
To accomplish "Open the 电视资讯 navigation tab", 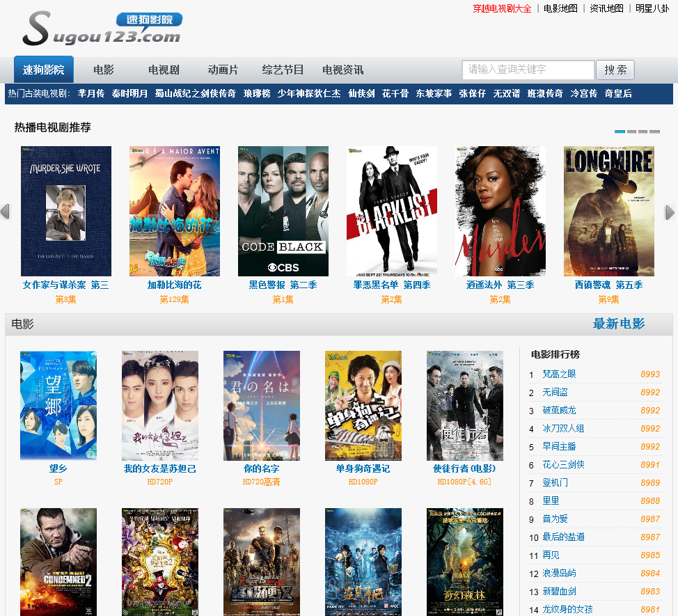I will [x=343, y=70].
